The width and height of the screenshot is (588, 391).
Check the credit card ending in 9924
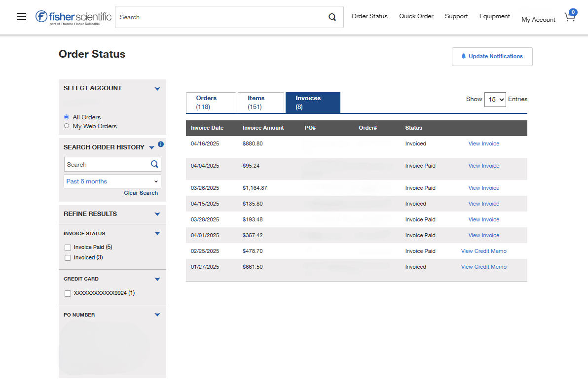[68, 293]
